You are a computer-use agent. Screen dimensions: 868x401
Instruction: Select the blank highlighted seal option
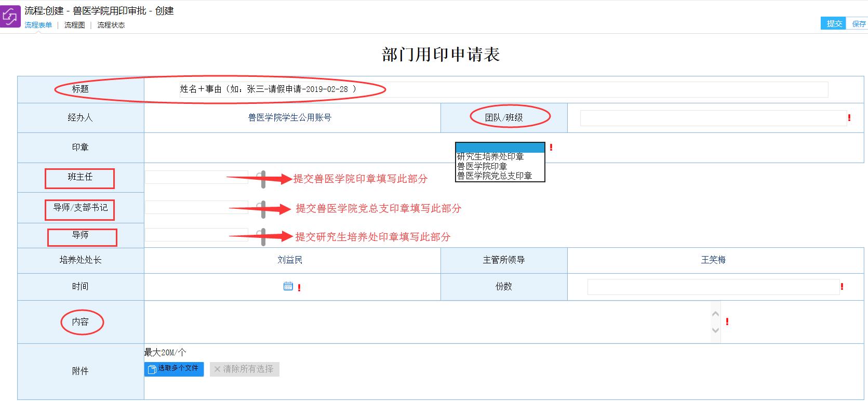(500, 148)
